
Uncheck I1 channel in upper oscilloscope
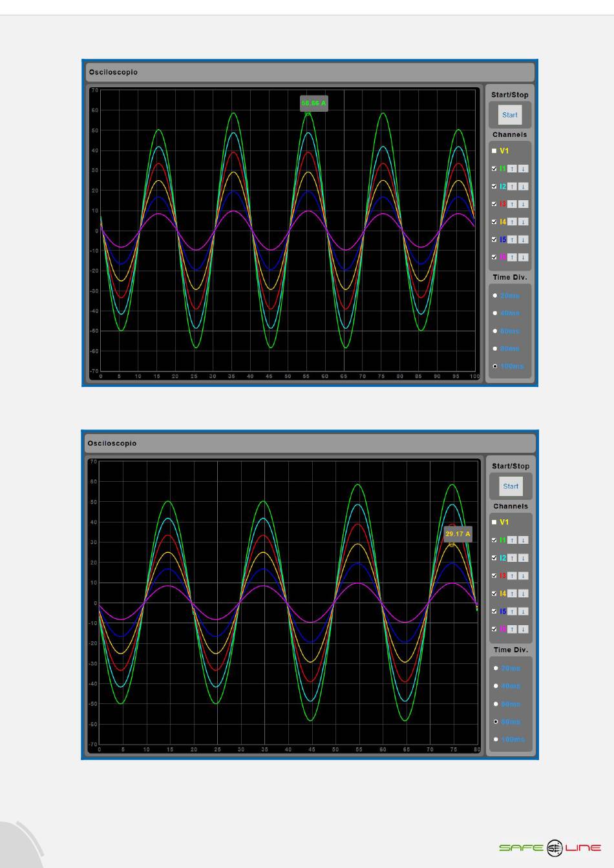pos(494,169)
